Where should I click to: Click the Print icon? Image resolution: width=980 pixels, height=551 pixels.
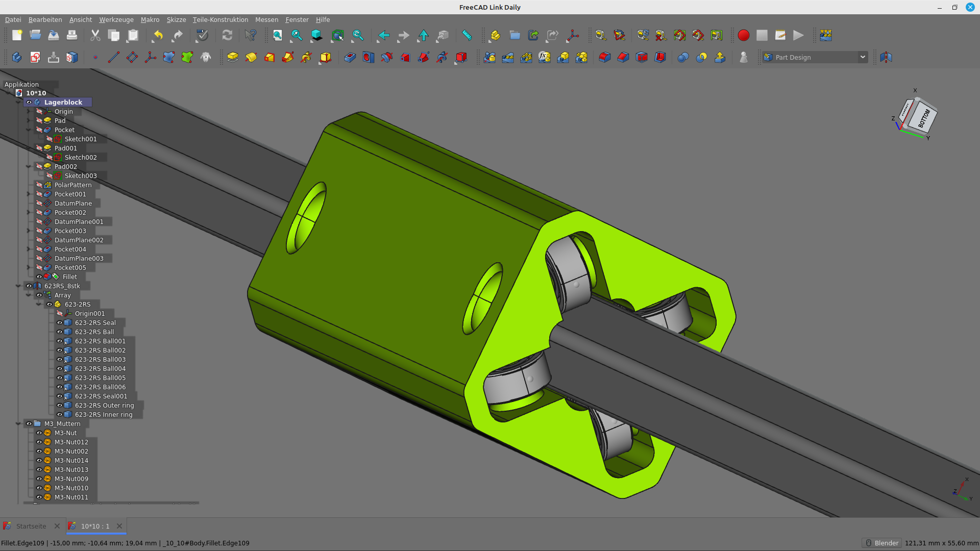coord(72,35)
